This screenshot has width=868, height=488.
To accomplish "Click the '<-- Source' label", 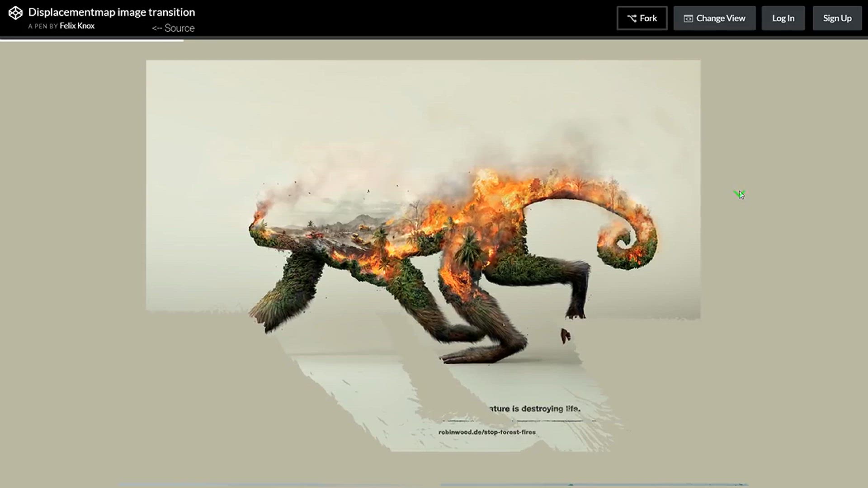I will tap(173, 28).
